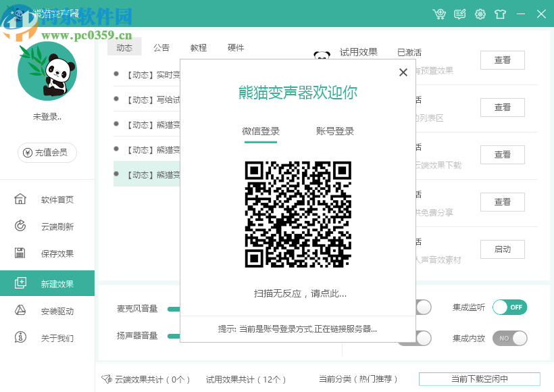This screenshot has width=554, height=392.
Task: Close the login dialog with X
Action: point(403,72)
